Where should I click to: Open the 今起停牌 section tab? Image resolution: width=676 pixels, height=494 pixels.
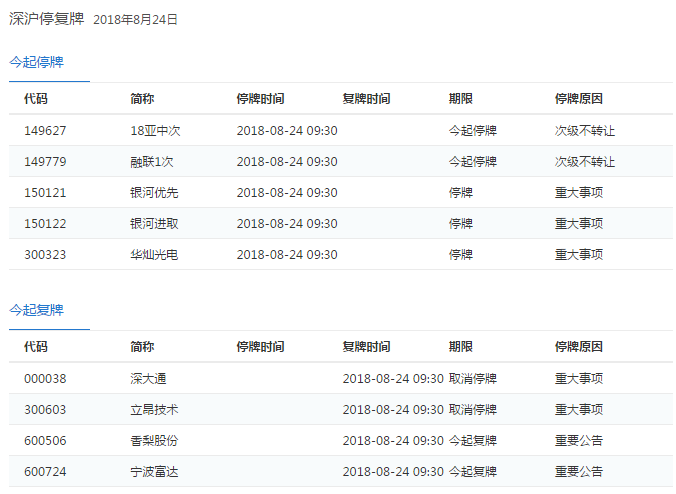tap(36, 62)
